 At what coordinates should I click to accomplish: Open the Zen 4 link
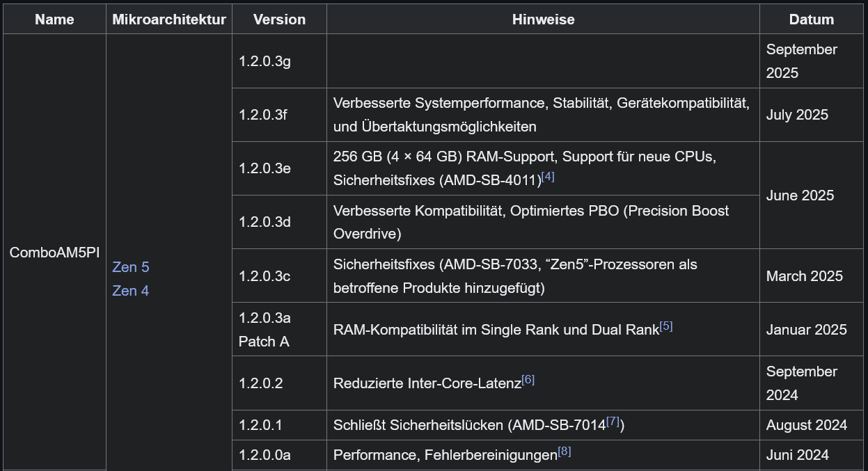click(x=131, y=291)
